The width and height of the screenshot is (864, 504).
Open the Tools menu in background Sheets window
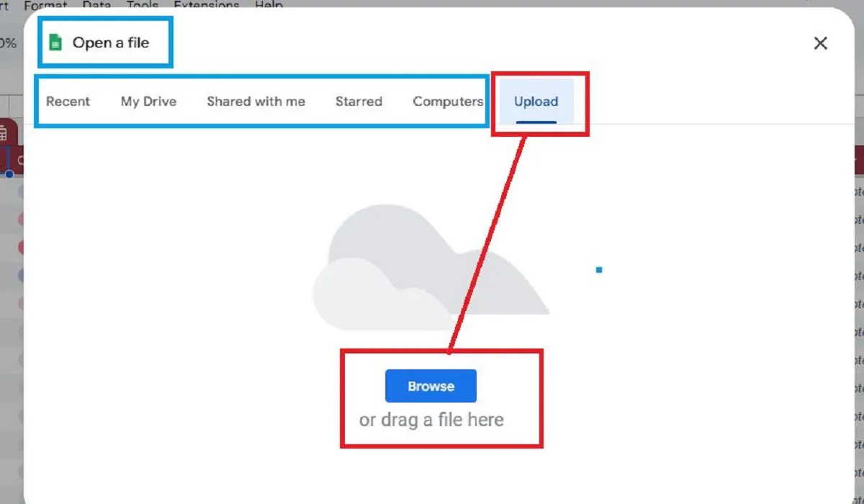click(143, 5)
